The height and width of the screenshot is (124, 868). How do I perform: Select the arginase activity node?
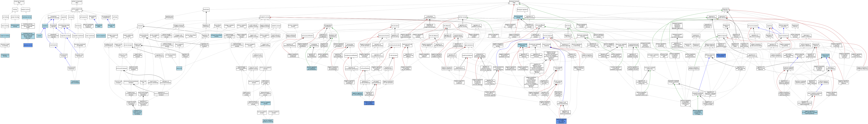[28, 45]
